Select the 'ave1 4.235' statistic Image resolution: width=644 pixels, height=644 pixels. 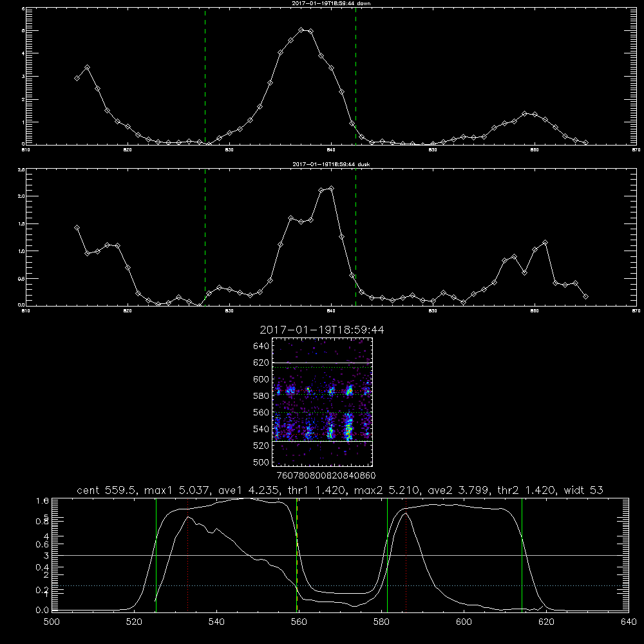coord(249,490)
